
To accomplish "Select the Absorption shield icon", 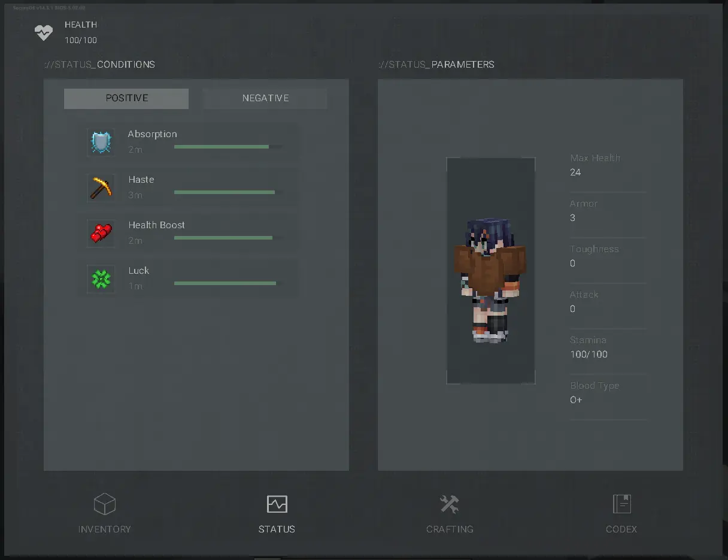I will coord(101,143).
